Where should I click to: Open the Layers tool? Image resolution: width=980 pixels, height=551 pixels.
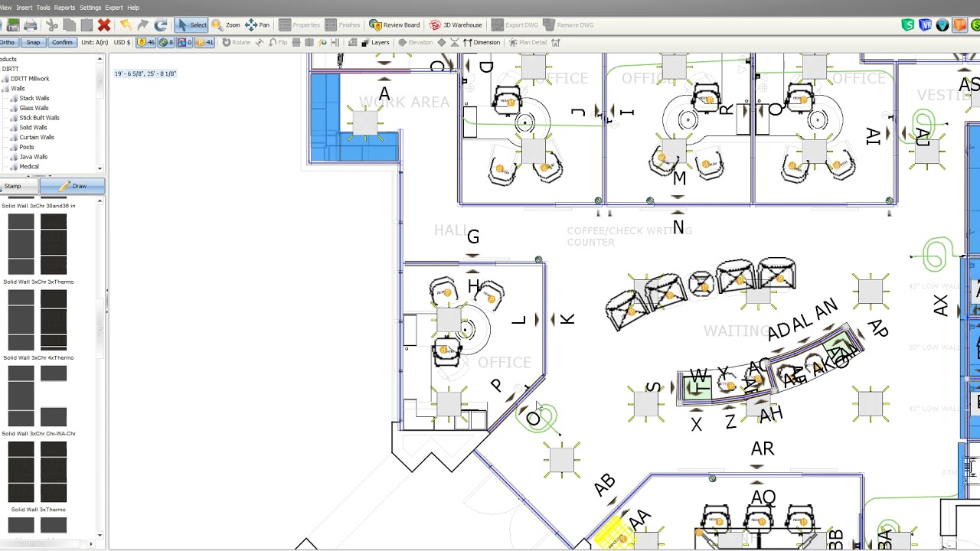click(x=375, y=43)
